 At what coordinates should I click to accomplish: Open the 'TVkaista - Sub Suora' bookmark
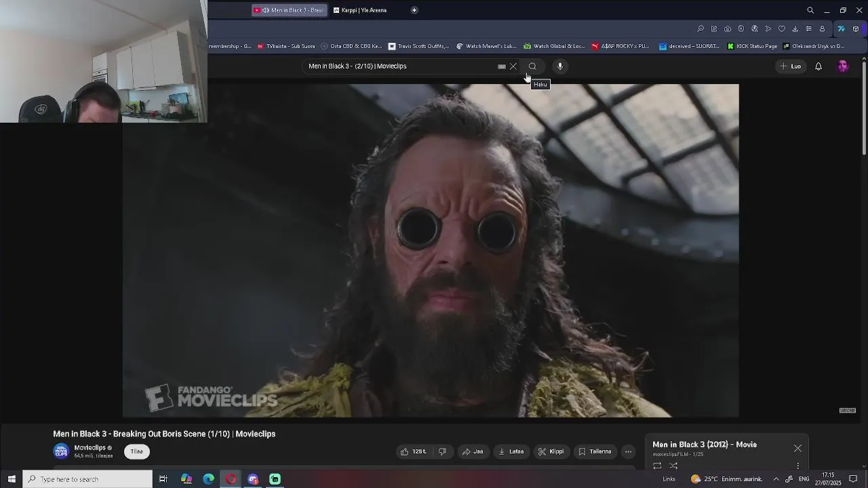pyautogui.click(x=286, y=46)
